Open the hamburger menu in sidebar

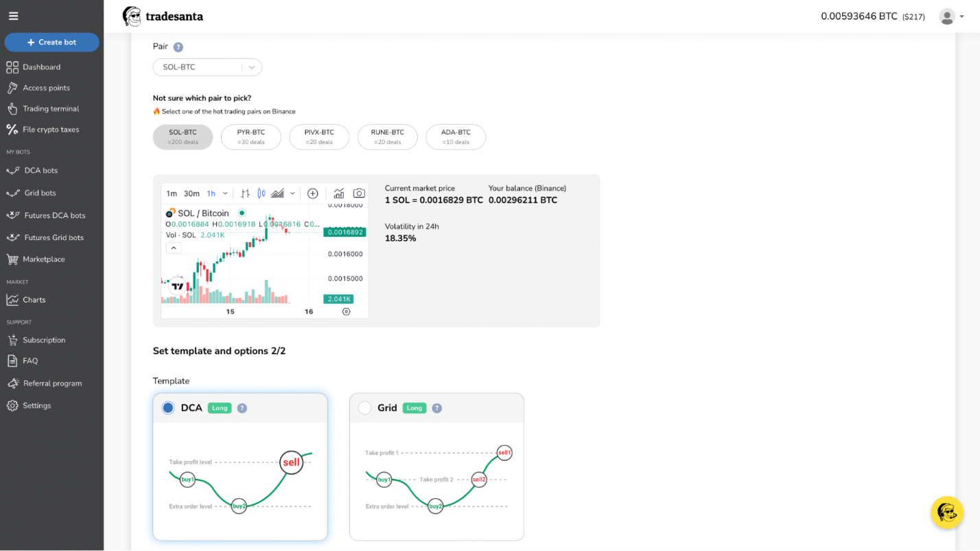(x=14, y=16)
